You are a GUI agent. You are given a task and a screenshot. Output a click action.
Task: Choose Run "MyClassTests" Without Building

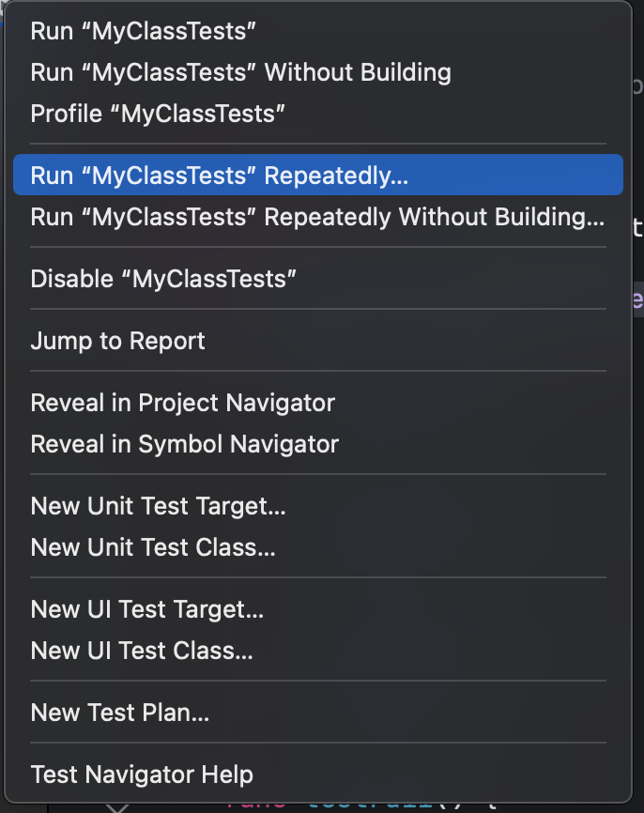point(240,72)
